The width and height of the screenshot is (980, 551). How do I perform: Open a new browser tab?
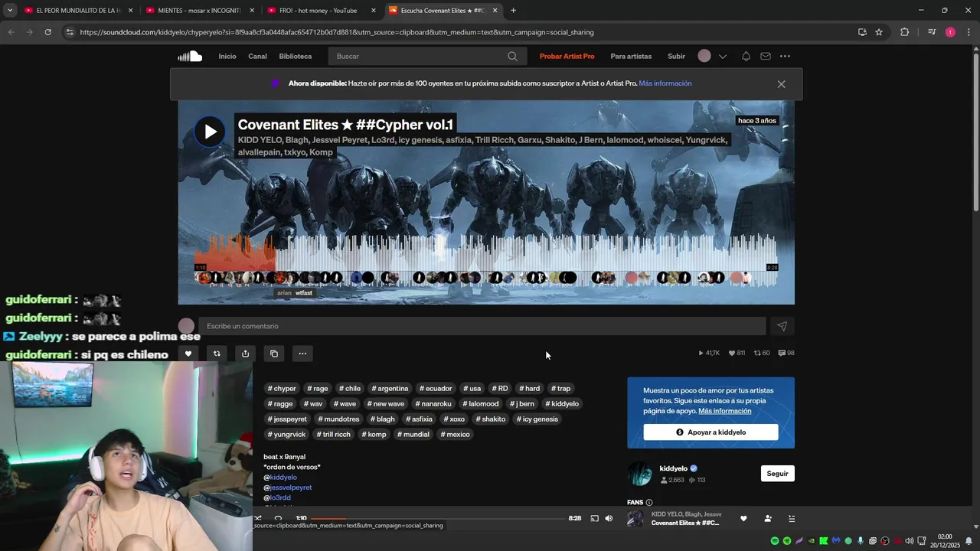[513, 11]
